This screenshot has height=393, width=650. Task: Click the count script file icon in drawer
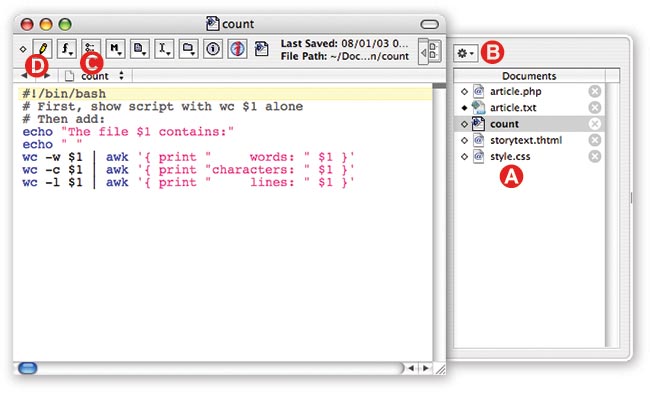tap(478, 124)
